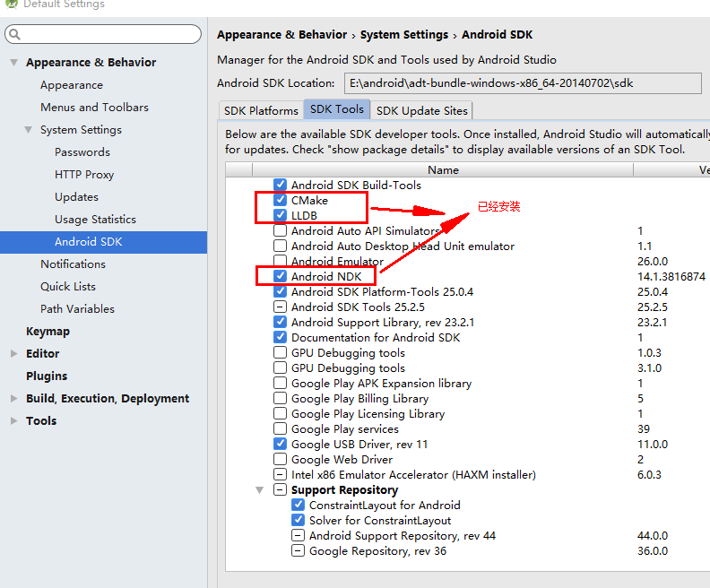This screenshot has width=710, height=588.
Task: Focus the settings search field
Action: coord(103,34)
